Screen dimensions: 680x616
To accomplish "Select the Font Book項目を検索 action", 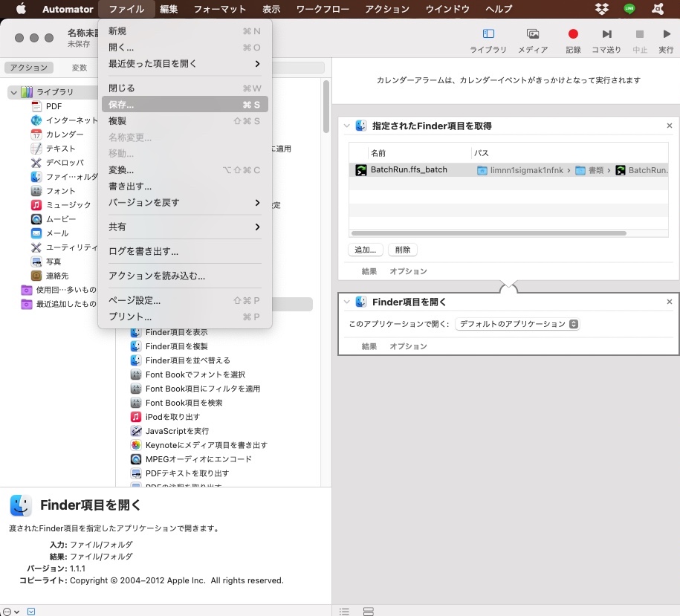I will pos(177,403).
